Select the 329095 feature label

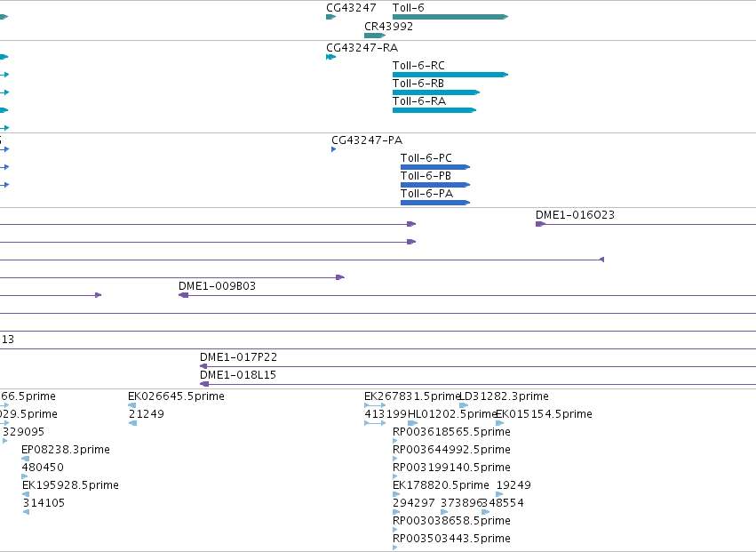23,432
